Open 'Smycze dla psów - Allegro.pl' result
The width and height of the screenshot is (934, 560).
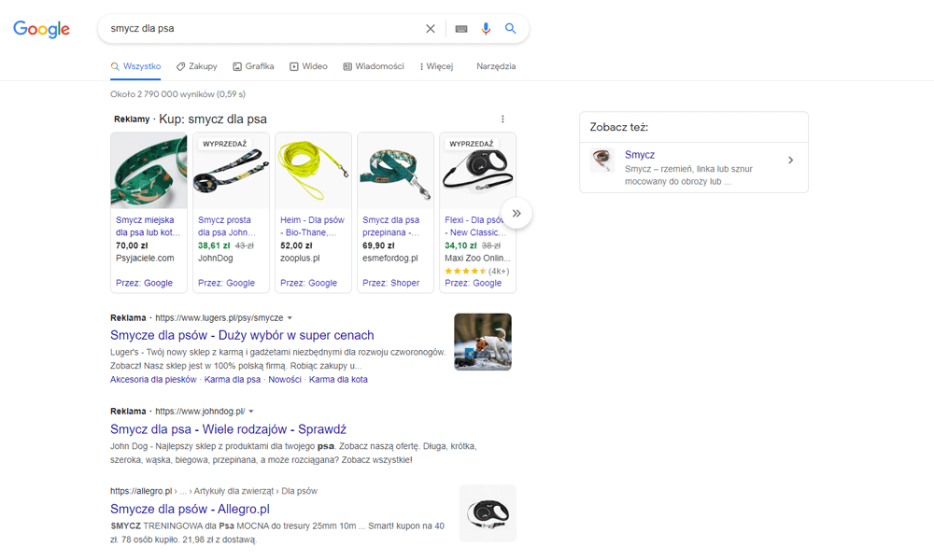click(x=190, y=509)
